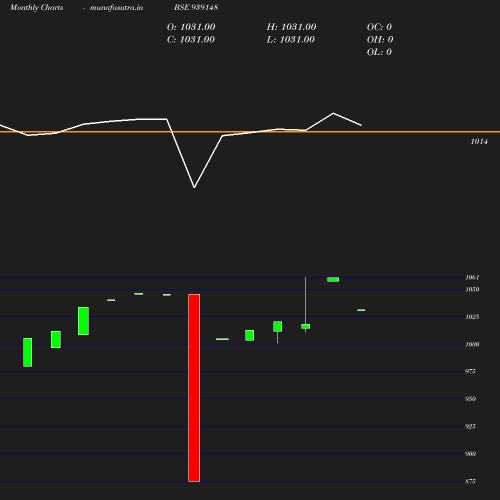Click the 950 price axis label
Viewport: 500px width, 500px height.
(x=470, y=399)
